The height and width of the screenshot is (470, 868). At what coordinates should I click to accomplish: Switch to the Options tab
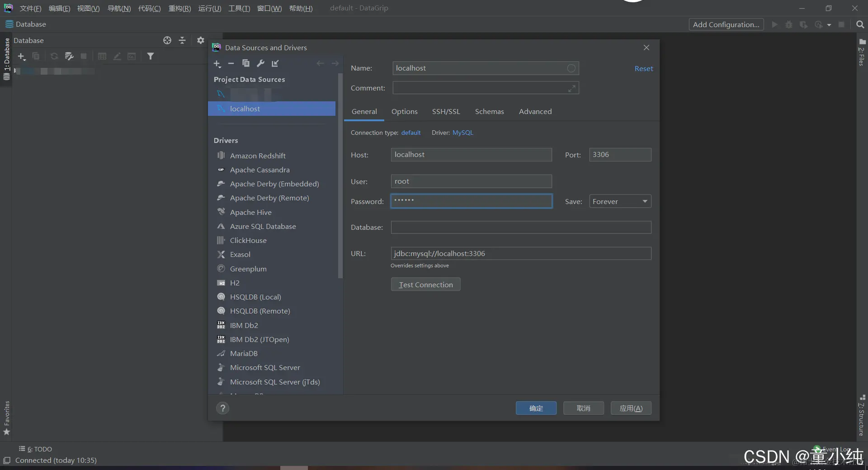click(404, 112)
